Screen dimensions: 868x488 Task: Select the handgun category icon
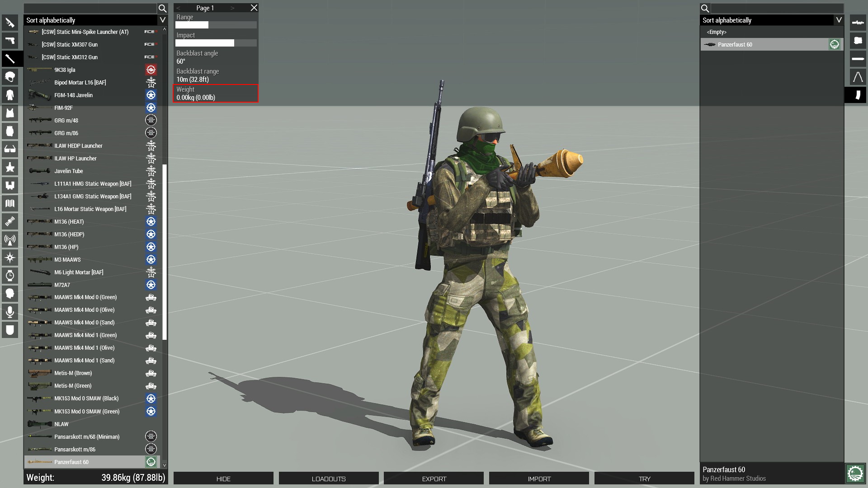coord(10,41)
